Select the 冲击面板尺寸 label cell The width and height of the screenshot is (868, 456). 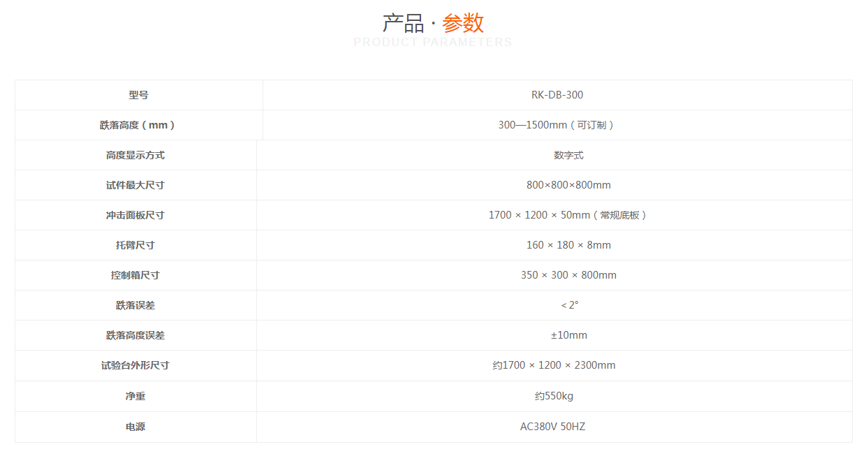(135, 215)
